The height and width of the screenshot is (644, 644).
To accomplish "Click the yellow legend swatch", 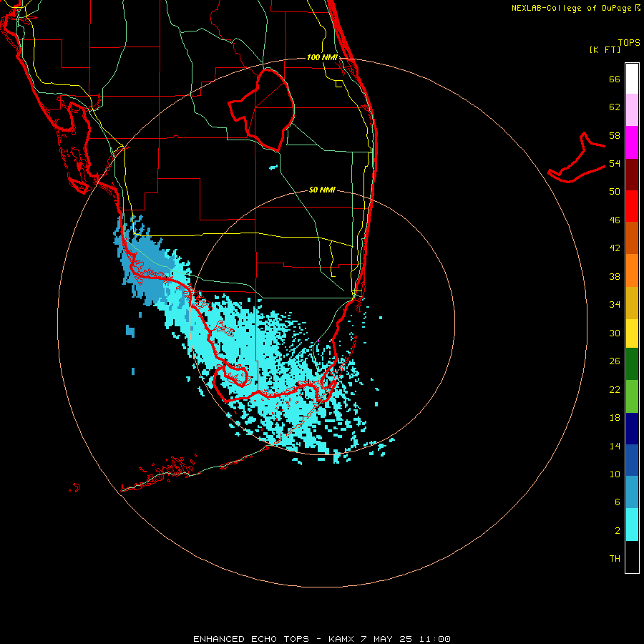I will [632, 333].
